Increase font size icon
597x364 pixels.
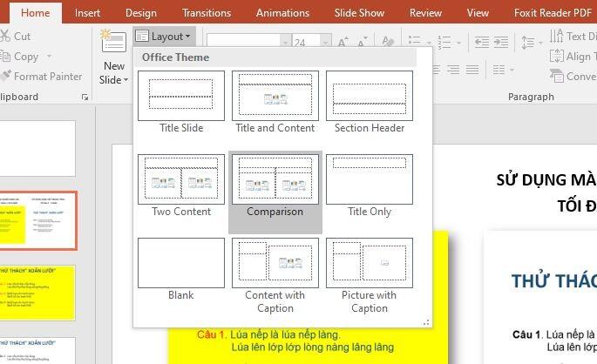click(343, 42)
